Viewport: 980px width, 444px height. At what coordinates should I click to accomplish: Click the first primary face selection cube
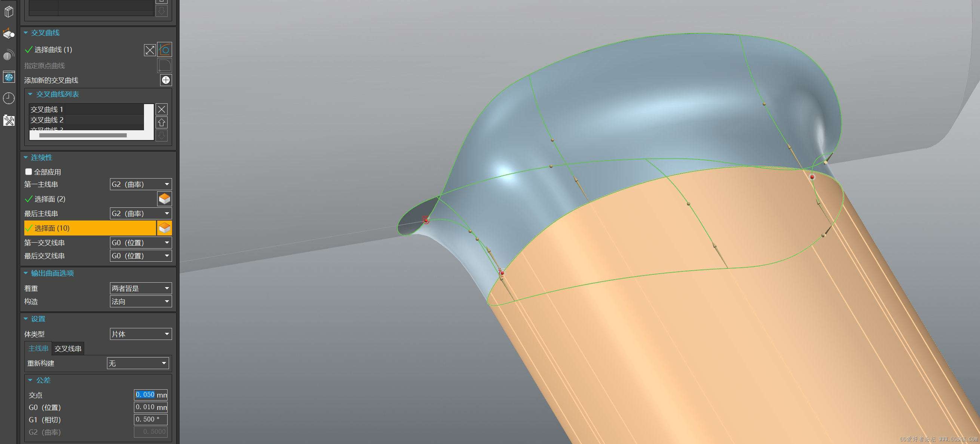tap(164, 199)
